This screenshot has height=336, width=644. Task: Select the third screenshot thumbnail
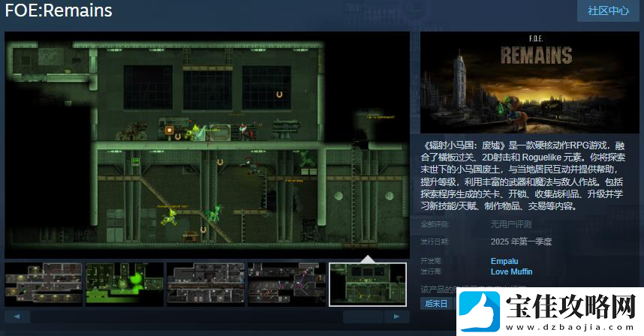(206, 285)
